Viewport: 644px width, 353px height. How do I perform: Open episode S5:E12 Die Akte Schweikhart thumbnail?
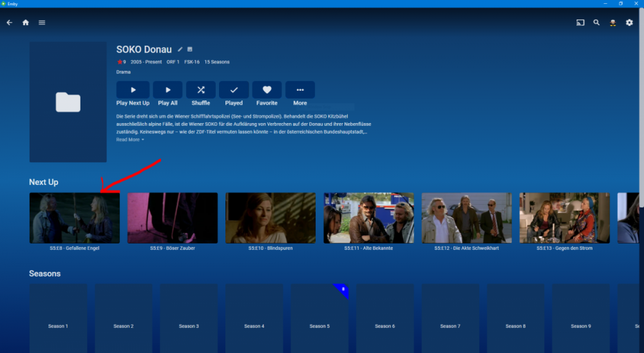[x=466, y=218]
